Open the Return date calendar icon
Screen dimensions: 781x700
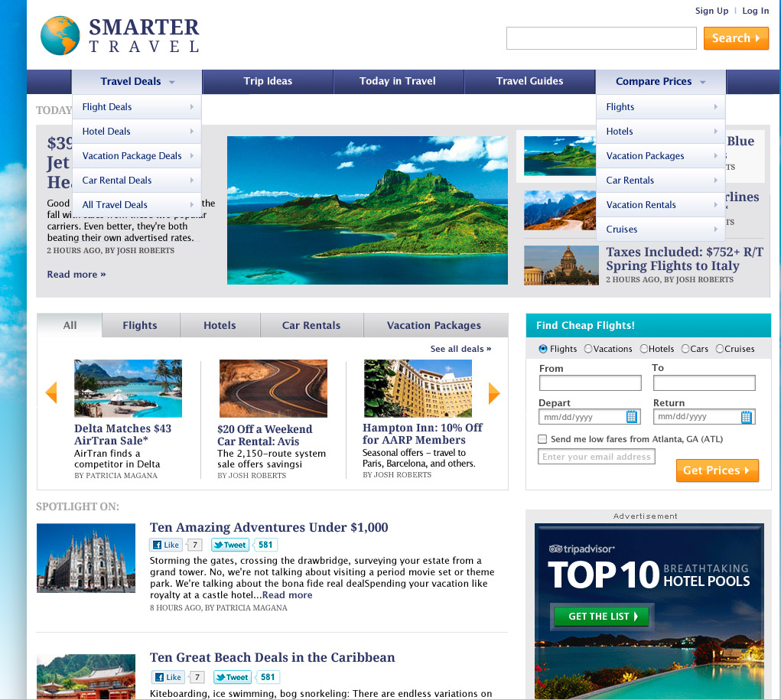point(746,417)
